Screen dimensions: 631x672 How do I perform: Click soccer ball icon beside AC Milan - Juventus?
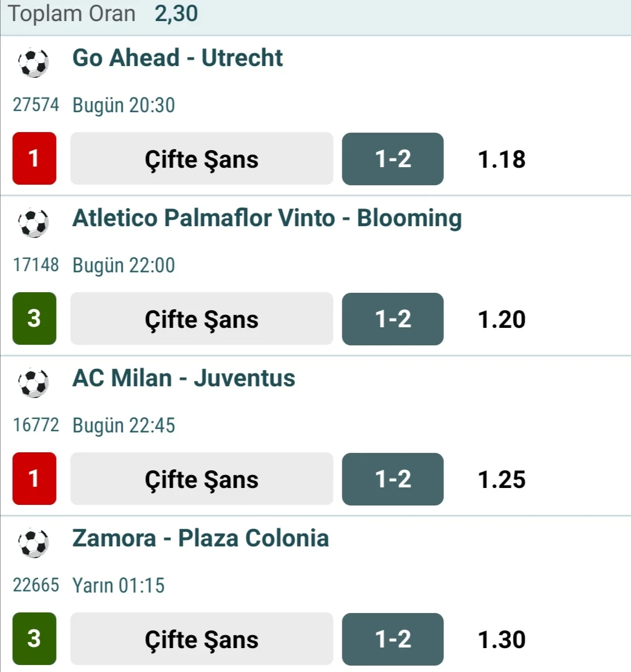point(33,383)
